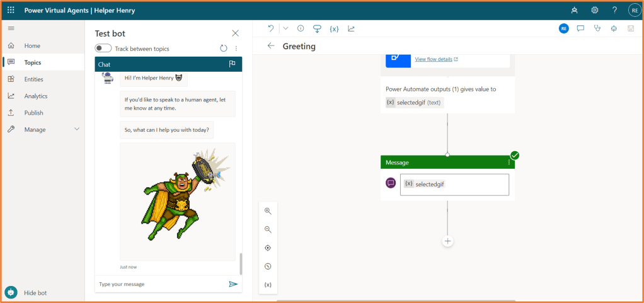Open the app launcher waffle icon

(11, 11)
